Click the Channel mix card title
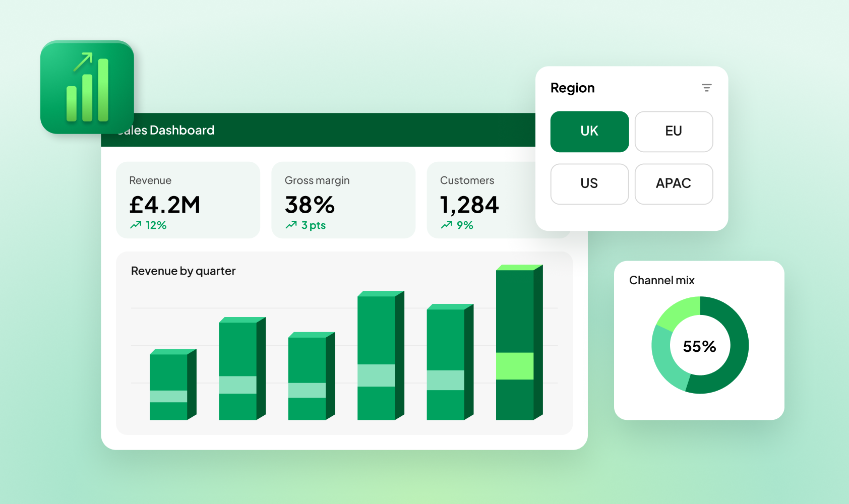The image size is (849, 504). 662,280
